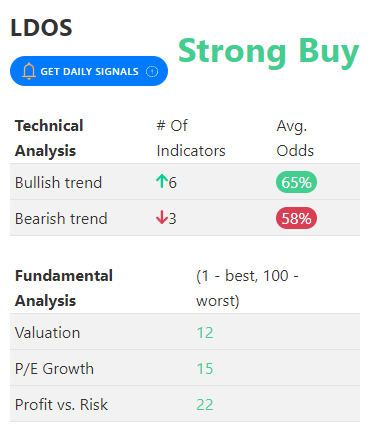Image resolution: width=371 pixels, height=431 pixels.
Task: Click the Technical Analysis header
Action: [49, 138]
